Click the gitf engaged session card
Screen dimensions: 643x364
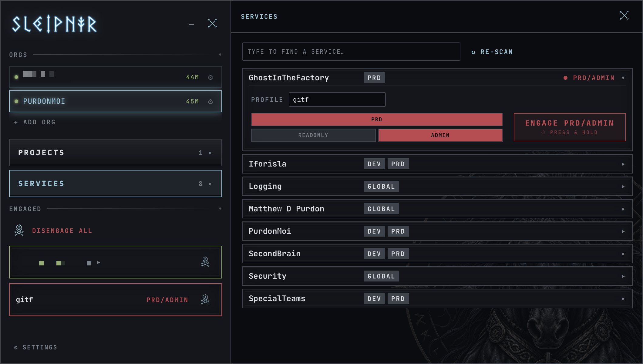coord(116,300)
